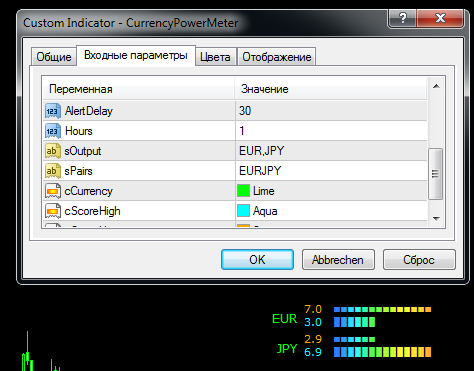The width and height of the screenshot is (474, 371).
Task: Select the Входные параметры tab
Action: 136,55
